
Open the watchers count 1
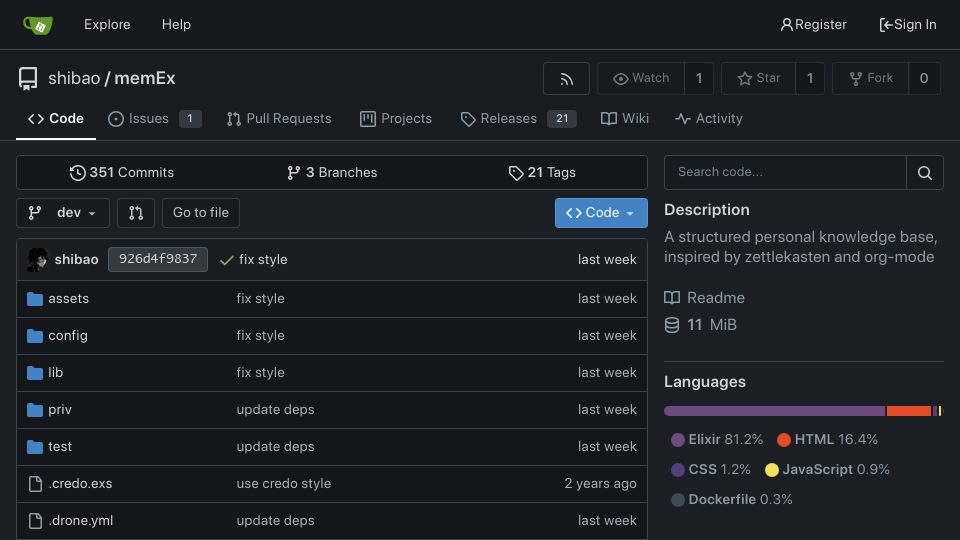point(699,78)
